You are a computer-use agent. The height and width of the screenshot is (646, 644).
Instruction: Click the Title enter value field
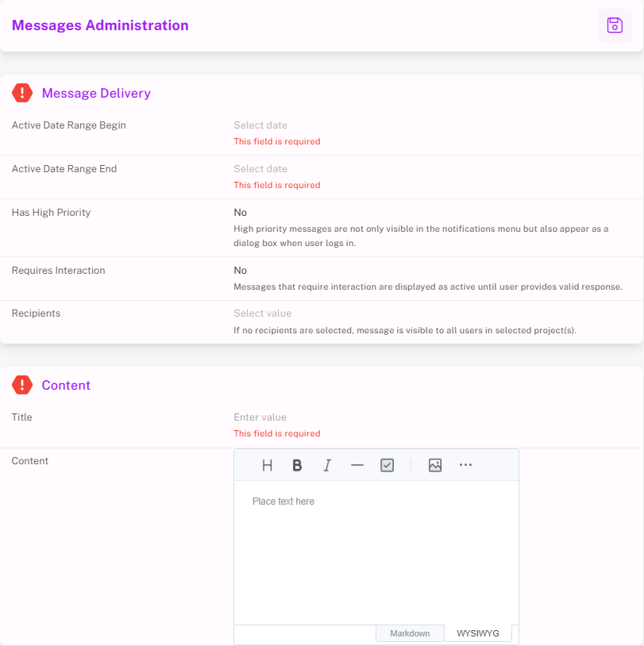point(260,417)
